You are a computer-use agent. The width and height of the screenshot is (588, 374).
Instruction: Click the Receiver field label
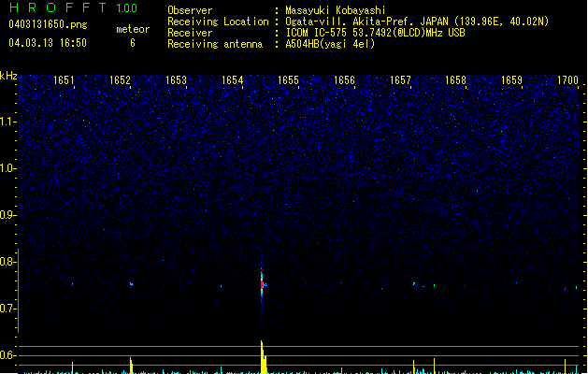(190, 33)
